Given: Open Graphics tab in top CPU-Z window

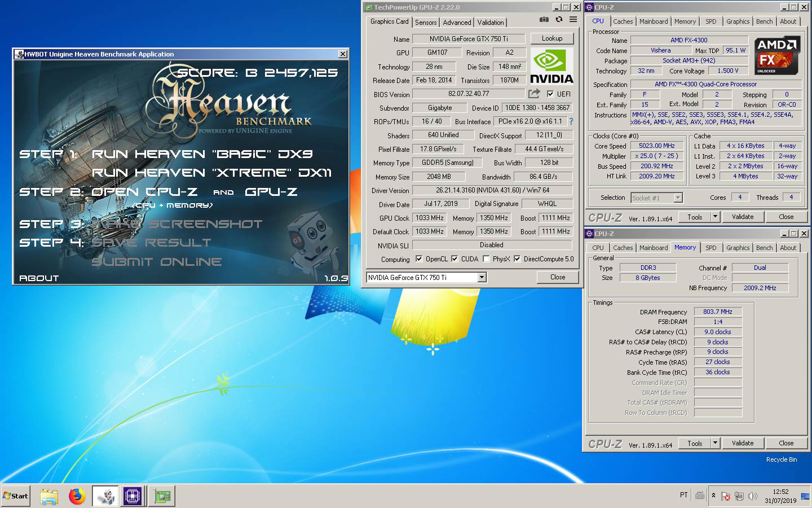Looking at the screenshot, I should pos(738,21).
